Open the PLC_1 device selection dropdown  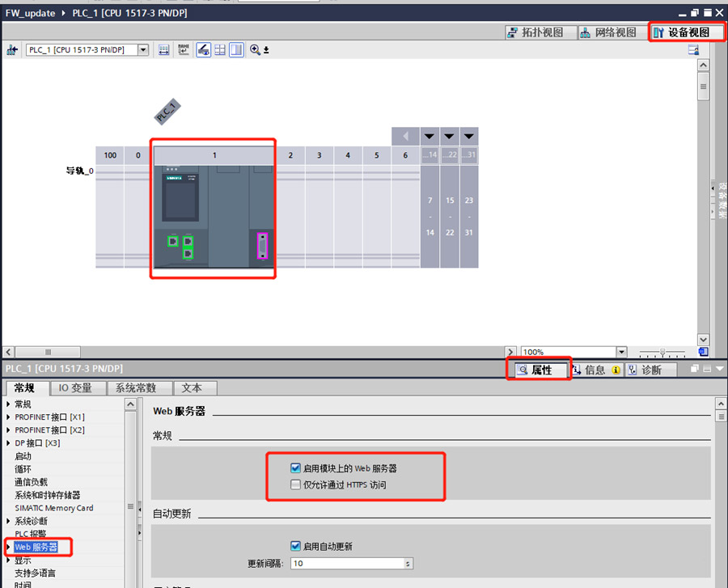143,50
